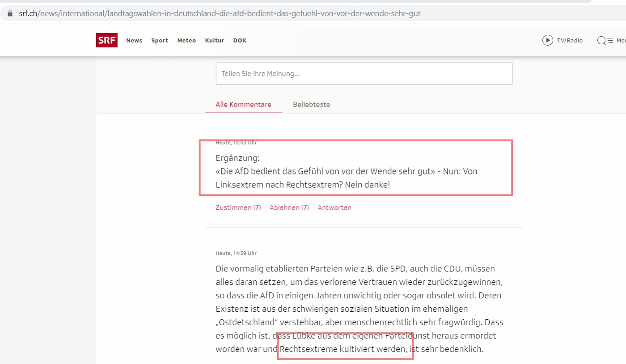626x364 pixels.
Task: Reply to the comment via Antworten
Action: coord(334,207)
